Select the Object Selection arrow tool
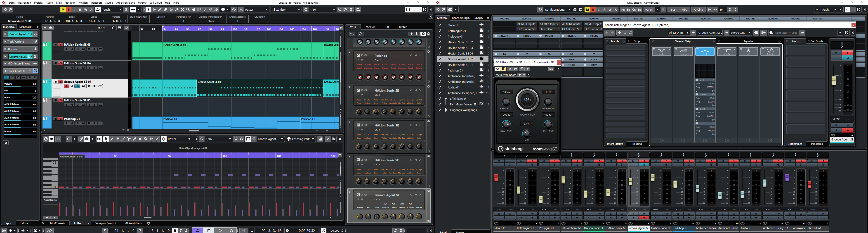The width and height of the screenshot is (868, 233). click(x=148, y=10)
